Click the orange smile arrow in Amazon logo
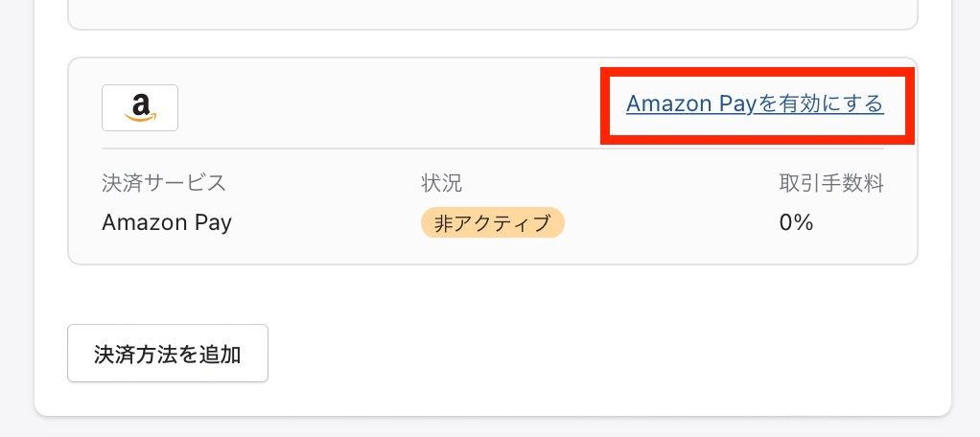The image size is (980, 437). 140,117
